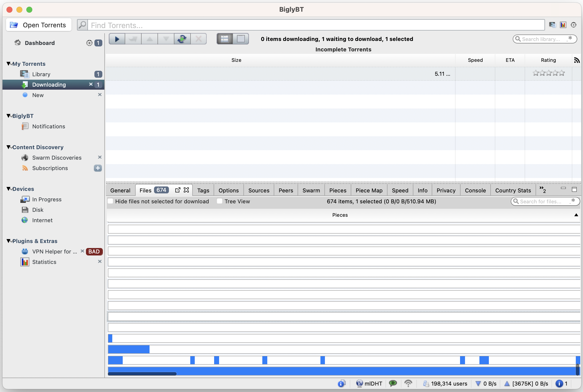The image size is (583, 392).
Task: Add a subscription with plus icon
Action: [x=98, y=168]
